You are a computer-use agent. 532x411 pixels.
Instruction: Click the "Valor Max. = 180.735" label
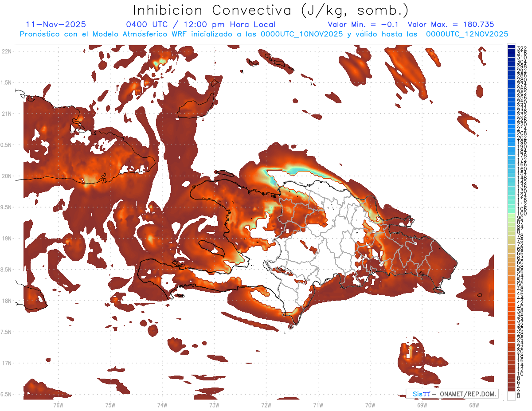click(x=451, y=24)
